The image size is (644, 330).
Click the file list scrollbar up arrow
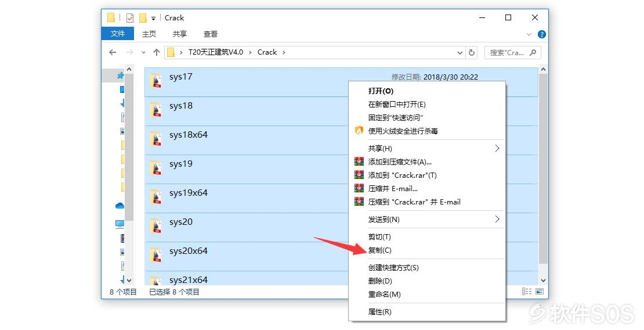[x=543, y=70]
